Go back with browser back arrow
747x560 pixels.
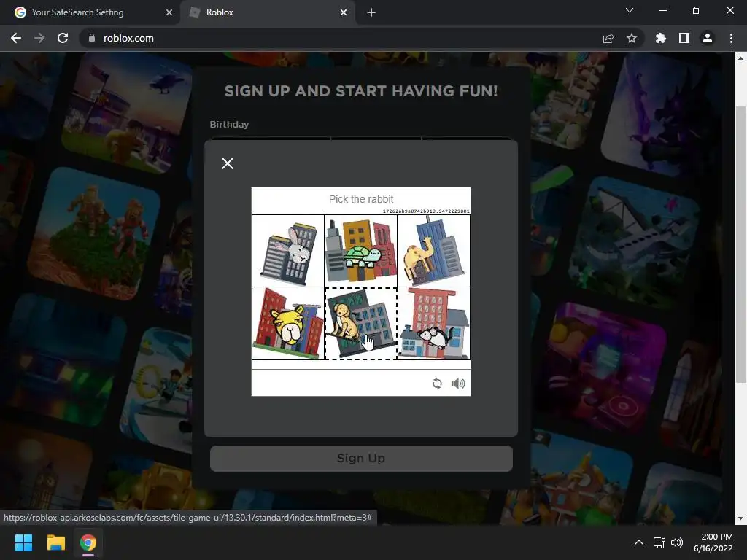pyautogui.click(x=16, y=38)
